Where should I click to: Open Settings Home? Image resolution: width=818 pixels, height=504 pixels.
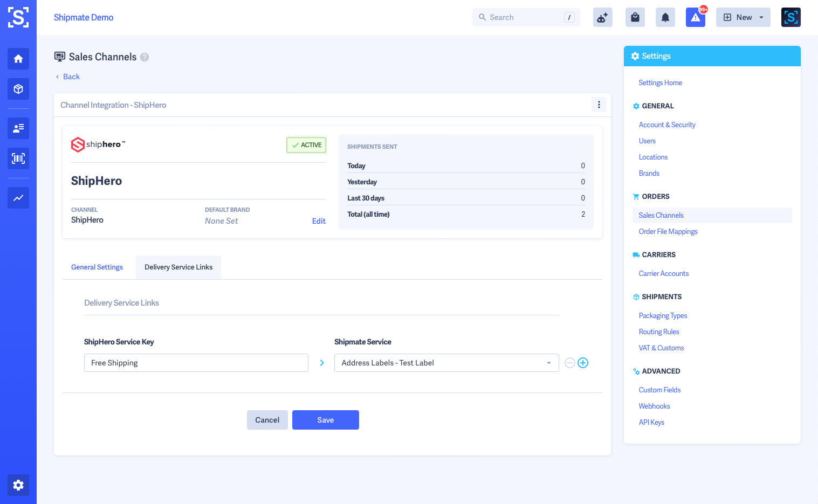pos(661,82)
